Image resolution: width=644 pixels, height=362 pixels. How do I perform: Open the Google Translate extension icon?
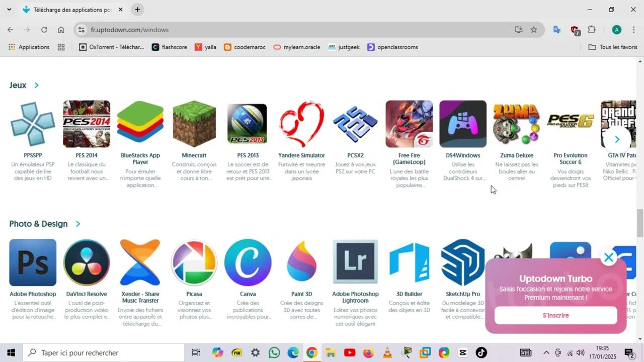557,30
